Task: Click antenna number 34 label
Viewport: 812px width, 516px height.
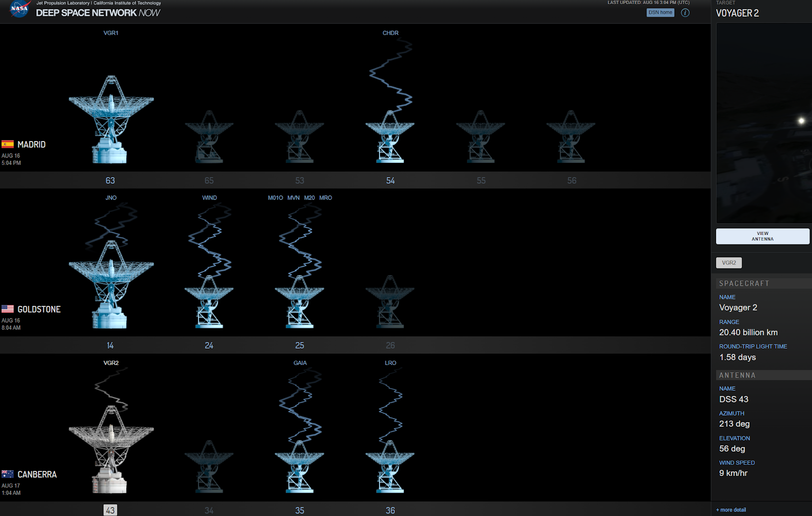Action: (x=209, y=510)
